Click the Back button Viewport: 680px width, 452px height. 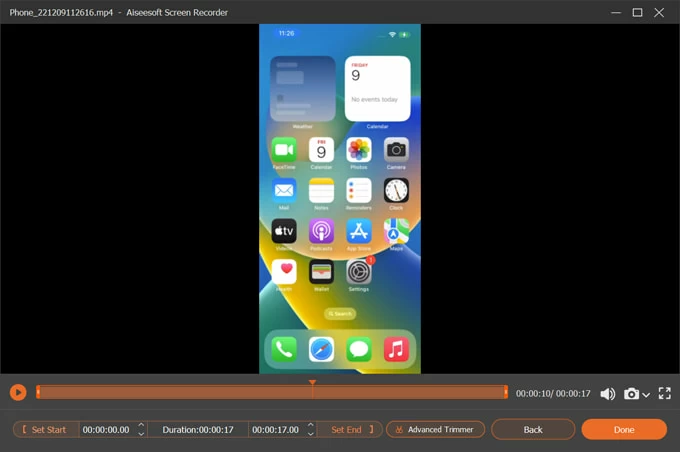tap(533, 429)
